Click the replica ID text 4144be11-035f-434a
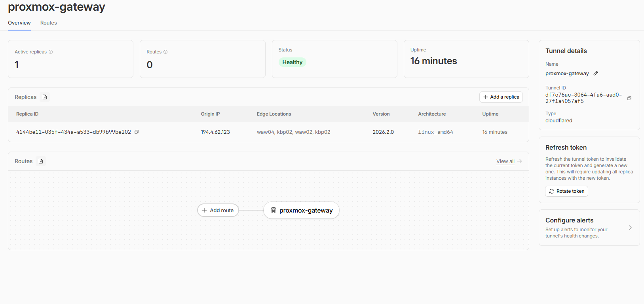The image size is (644, 304). pyautogui.click(x=74, y=132)
